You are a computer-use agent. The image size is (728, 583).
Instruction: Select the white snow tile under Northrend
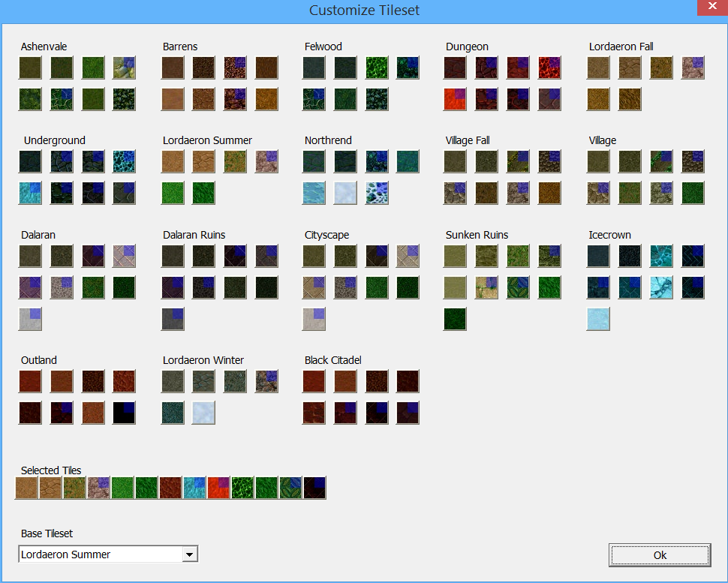click(345, 193)
